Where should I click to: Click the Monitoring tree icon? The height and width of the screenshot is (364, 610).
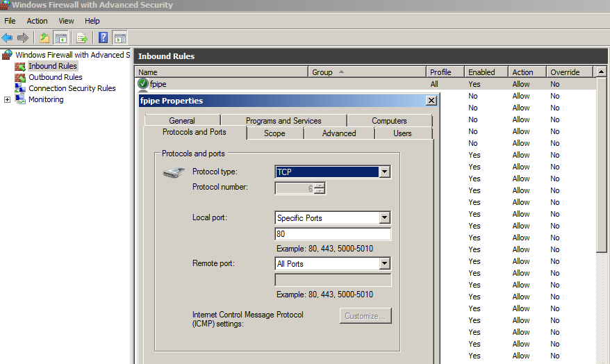20,99
